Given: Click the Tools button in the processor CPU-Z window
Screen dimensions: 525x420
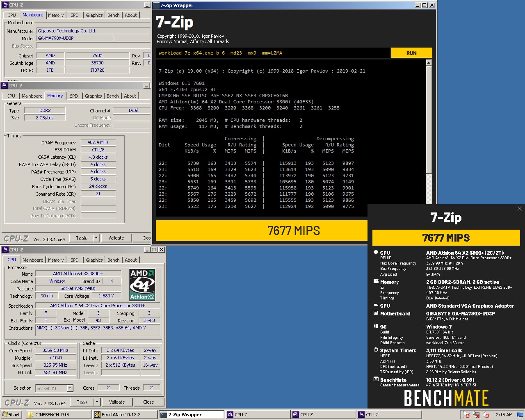Looking at the screenshot, I should pyautogui.click(x=82, y=402).
